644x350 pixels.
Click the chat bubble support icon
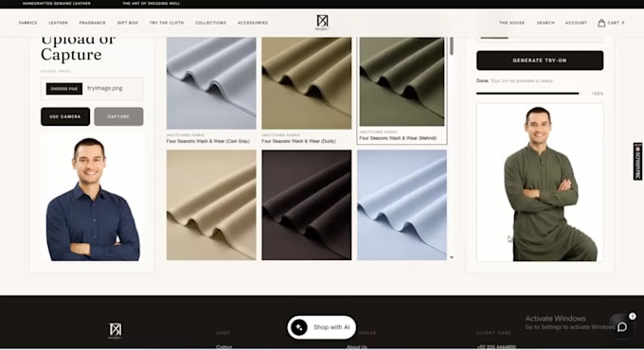pos(622,326)
